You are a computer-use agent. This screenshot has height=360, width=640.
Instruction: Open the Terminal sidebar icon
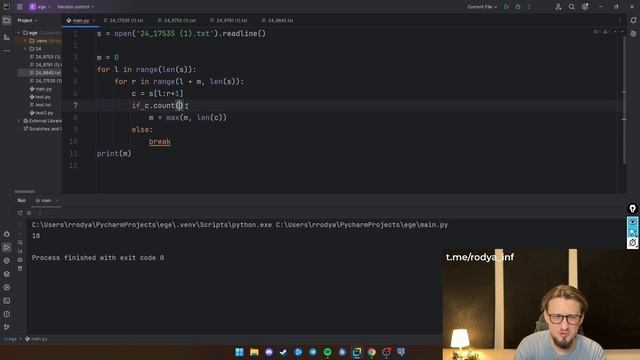click(7, 301)
